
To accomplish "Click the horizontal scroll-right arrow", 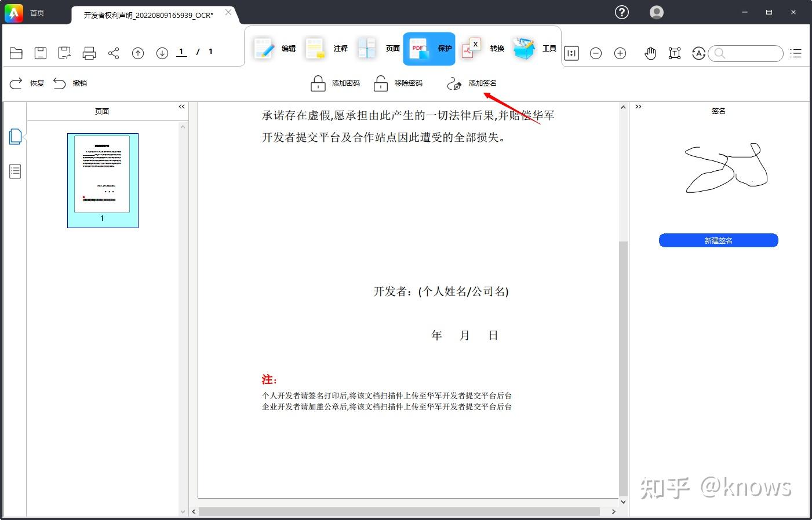I will [x=614, y=512].
